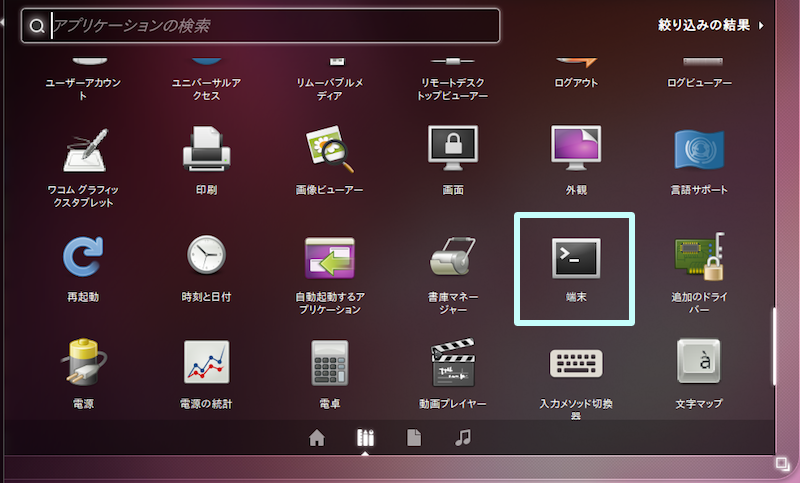The width and height of the screenshot is (800, 483).
Task: Open the 自動起動するアプリケーション startup applications icon
Action: coord(330,258)
